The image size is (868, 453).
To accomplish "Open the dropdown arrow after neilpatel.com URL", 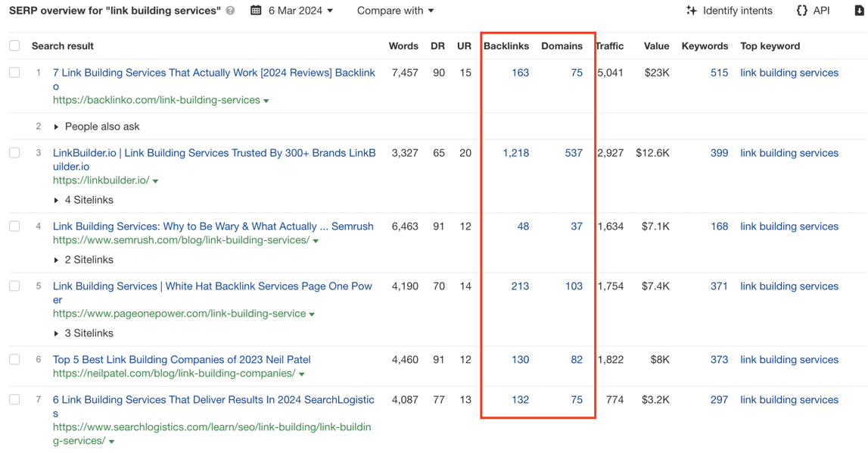I will tap(302, 374).
